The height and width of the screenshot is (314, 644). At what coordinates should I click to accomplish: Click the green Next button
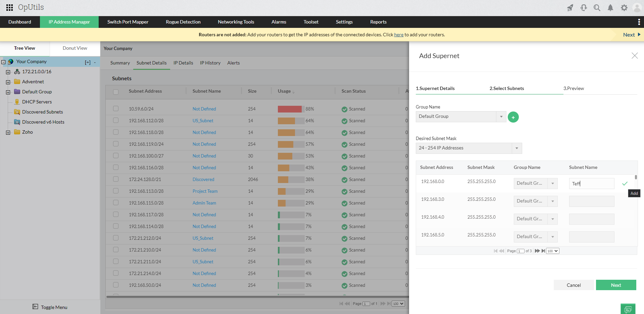tap(616, 285)
